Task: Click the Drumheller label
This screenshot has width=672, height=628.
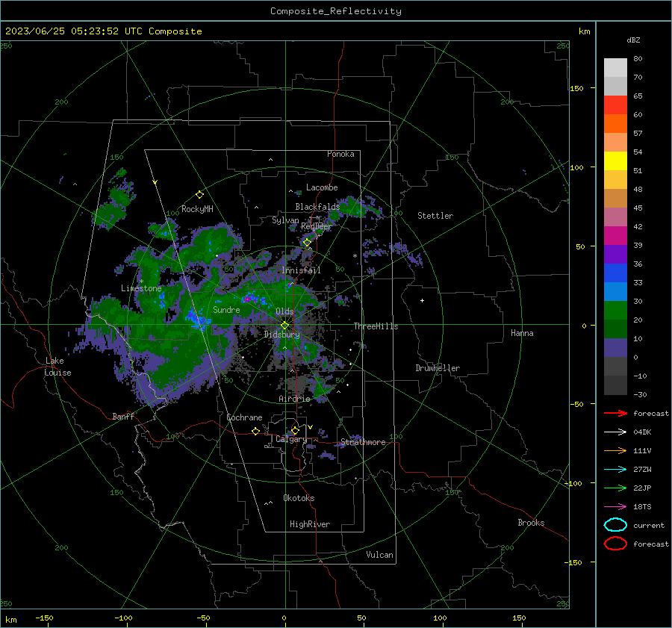Action: click(438, 368)
